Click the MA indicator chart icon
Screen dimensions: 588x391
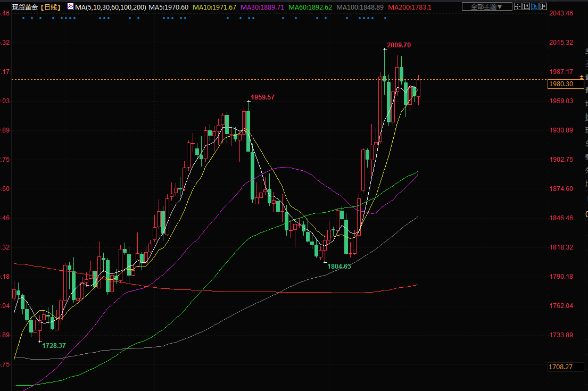[70, 7]
